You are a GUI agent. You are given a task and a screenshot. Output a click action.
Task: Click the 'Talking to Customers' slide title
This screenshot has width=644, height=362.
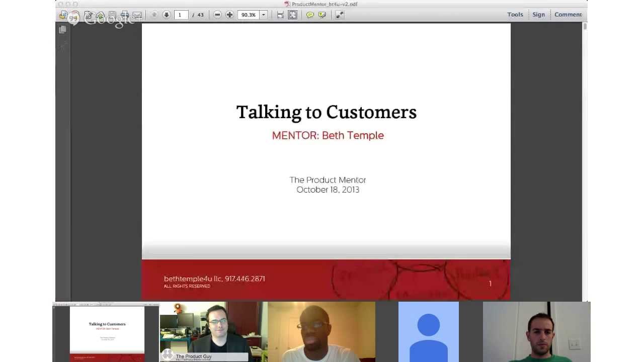(327, 112)
